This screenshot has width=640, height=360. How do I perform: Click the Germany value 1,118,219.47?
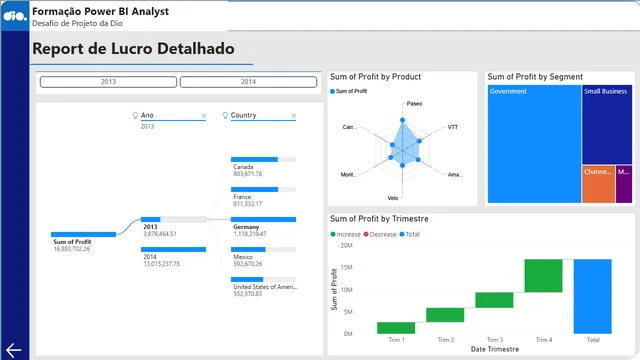pyautogui.click(x=250, y=234)
